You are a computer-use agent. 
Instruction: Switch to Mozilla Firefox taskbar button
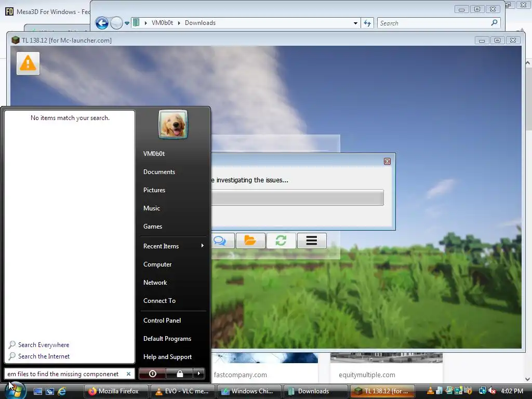click(x=116, y=391)
